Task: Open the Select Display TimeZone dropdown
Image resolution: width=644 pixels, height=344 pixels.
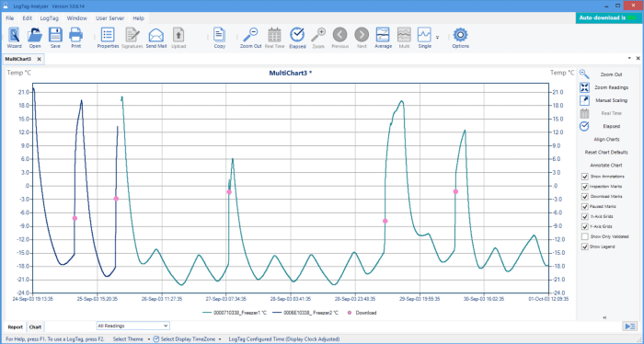Action: pos(188,339)
